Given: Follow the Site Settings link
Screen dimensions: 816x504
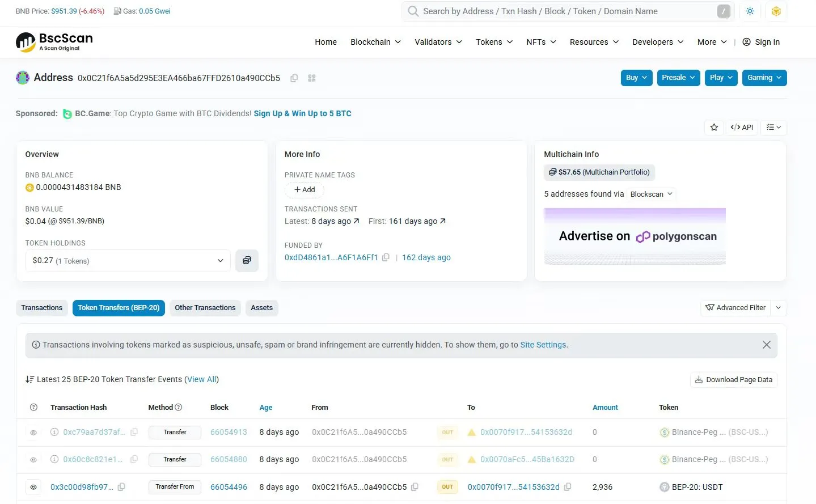Looking at the screenshot, I should [x=543, y=345].
